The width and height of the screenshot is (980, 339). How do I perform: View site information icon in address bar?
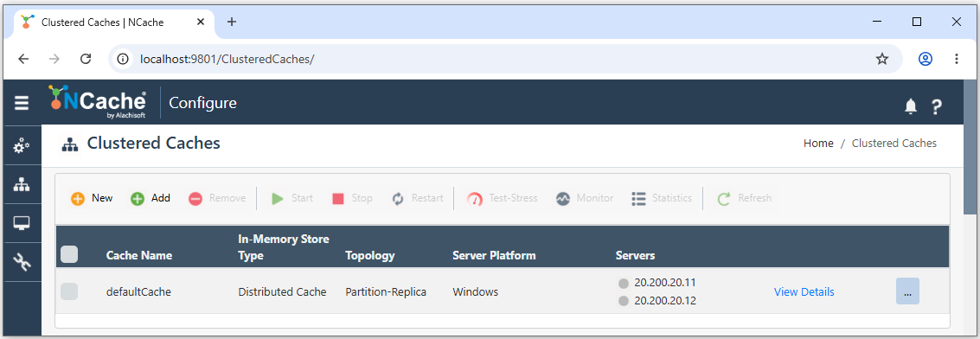(124, 59)
